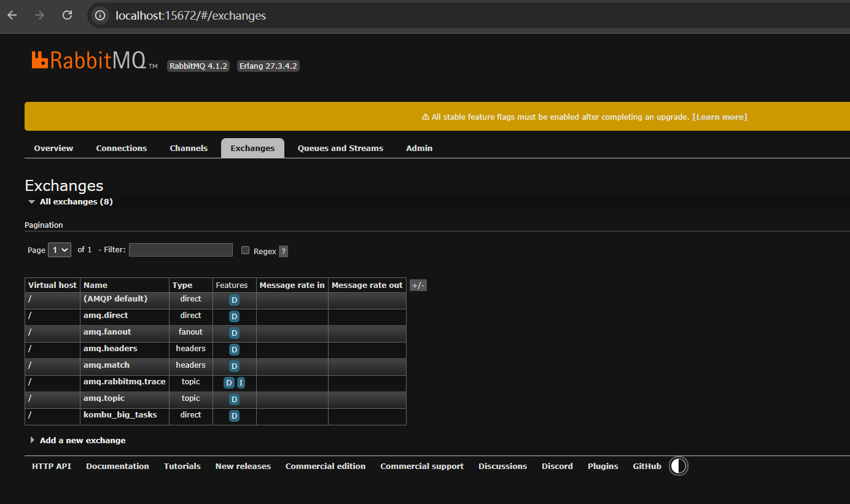Open the kombu_big_tasks exchange

120,415
